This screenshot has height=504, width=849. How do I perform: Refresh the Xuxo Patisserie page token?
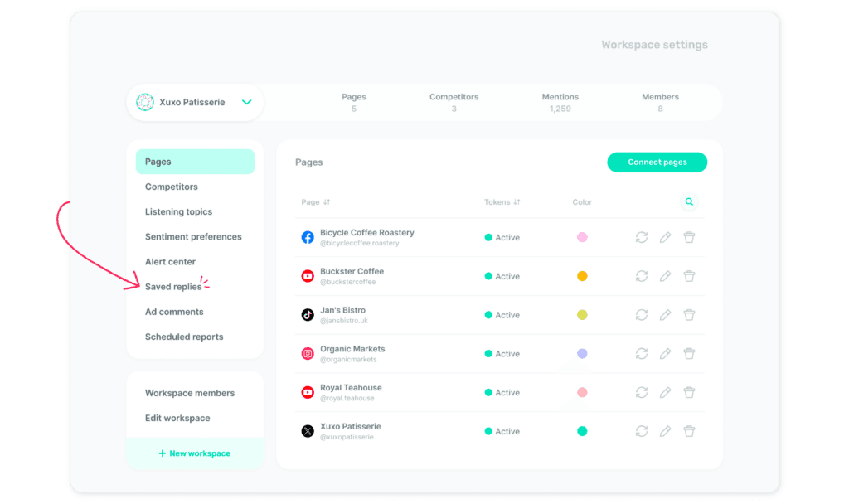(642, 431)
